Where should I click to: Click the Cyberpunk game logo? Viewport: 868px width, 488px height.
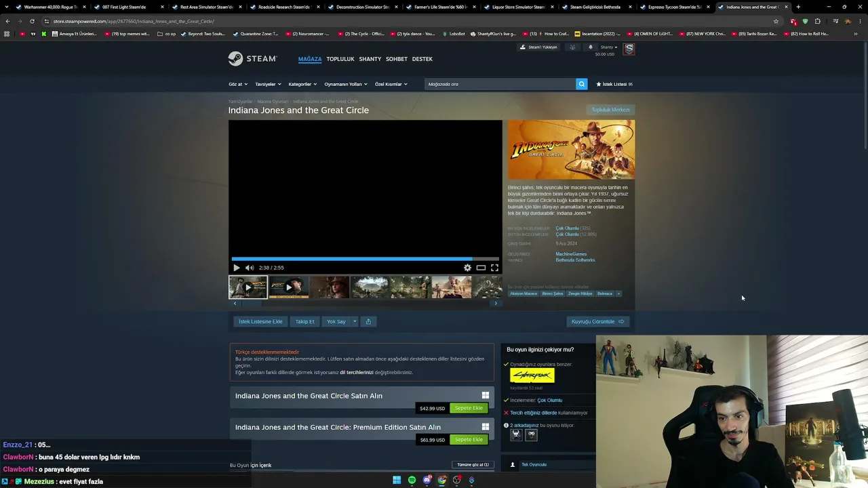tap(532, 375)
